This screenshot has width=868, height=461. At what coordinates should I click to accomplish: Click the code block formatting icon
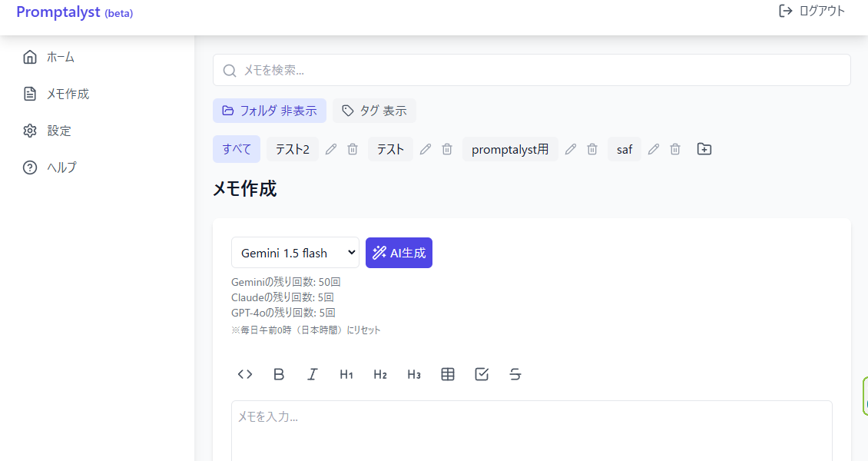click(x=245, y=374)
